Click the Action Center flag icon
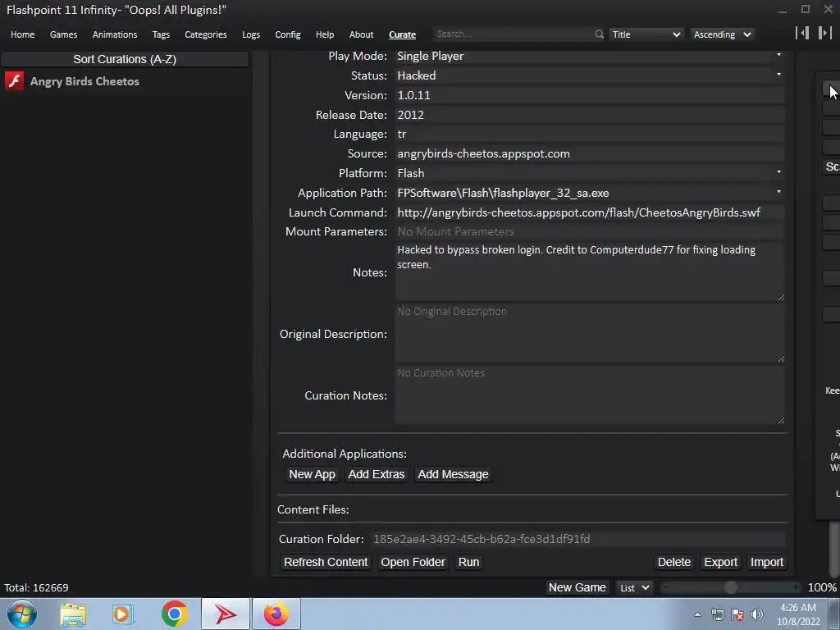Screen dimensions: 840x630 [x=737, y=614]
